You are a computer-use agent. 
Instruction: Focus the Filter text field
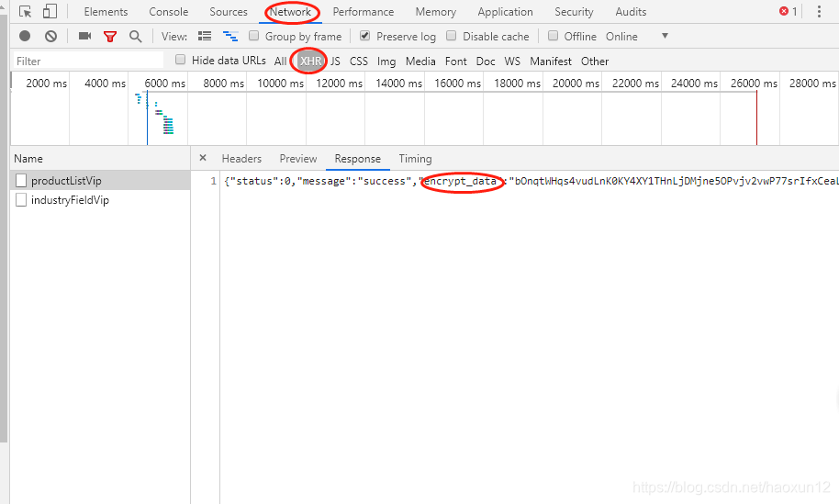click(x=88, y=61)
